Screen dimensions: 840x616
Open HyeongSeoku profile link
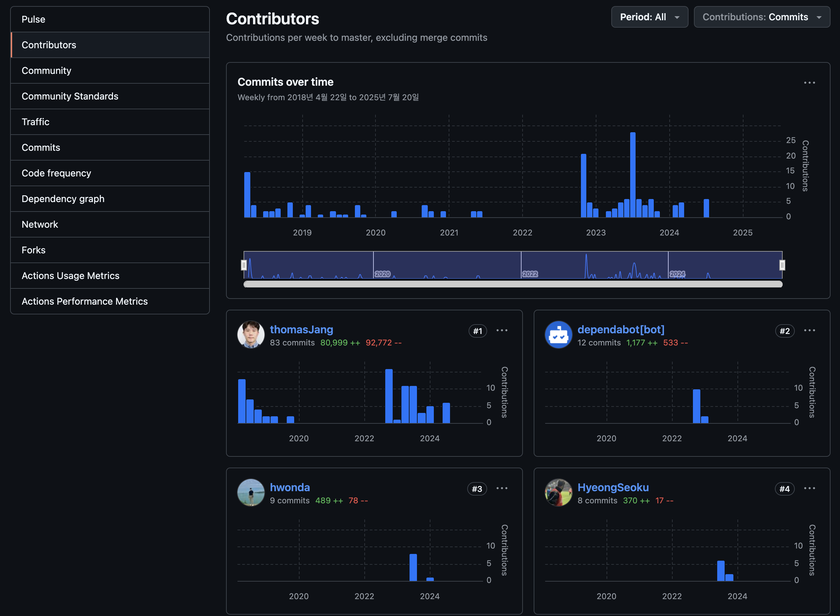coord(613,487)
